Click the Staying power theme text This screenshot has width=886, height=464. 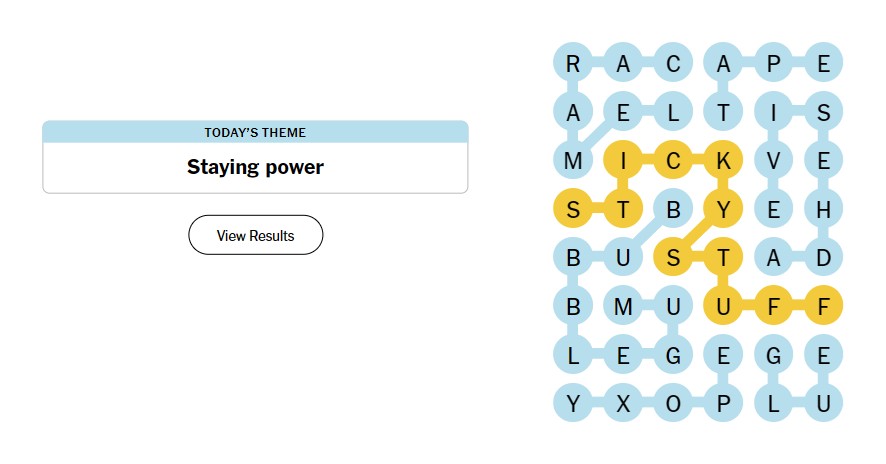pos(255,167)
